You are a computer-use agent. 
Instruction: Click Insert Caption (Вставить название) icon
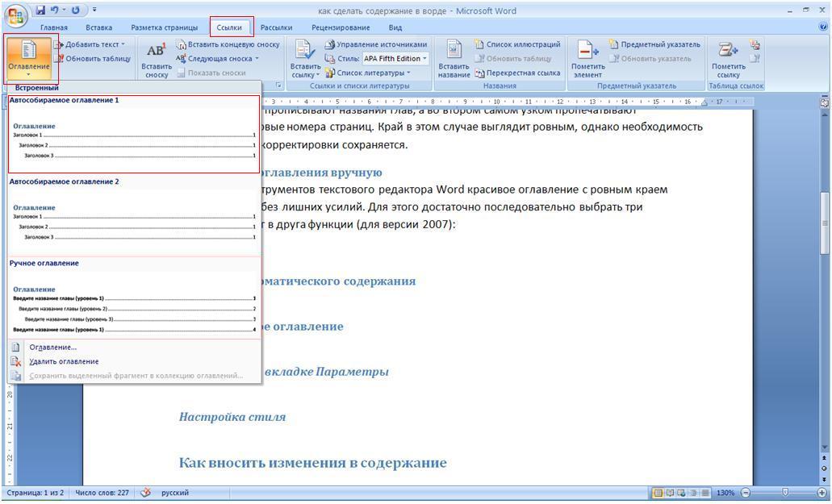454,51
